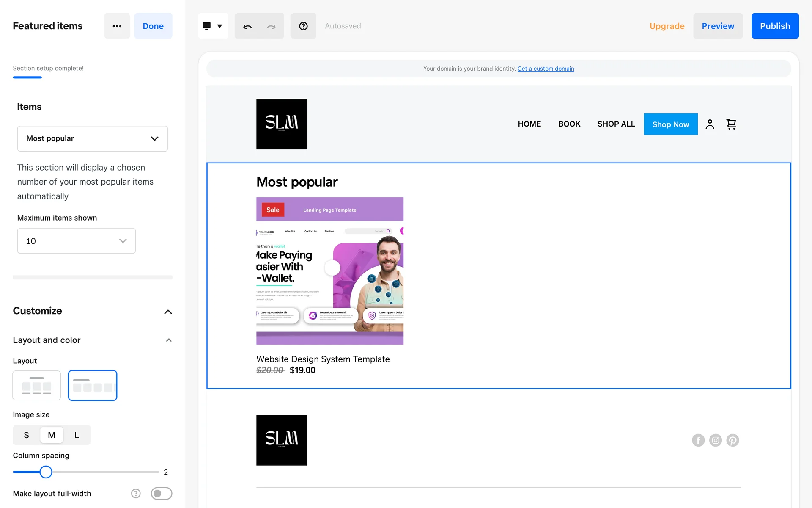The image size is (812, 508).
Task: Click full-width layout help tooltip icon
Action: pos(136,494)
